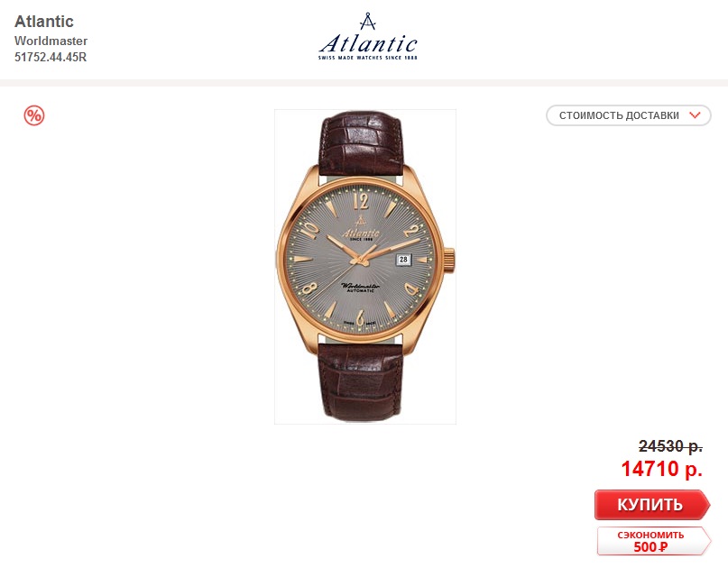The height and width of the screenshot is (568, 728).
Task: Click the watch product photo dial
Action: [x=361, y=259]
